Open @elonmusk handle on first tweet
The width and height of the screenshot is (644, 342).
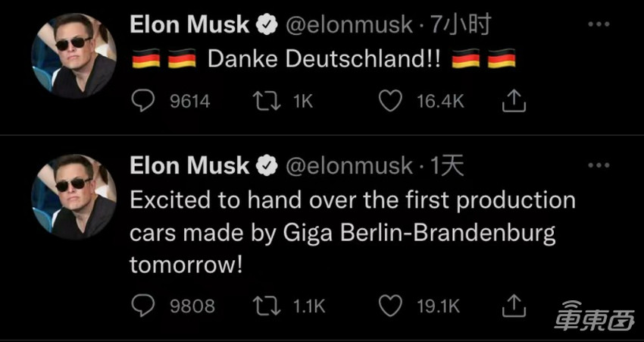coord(349,25)
